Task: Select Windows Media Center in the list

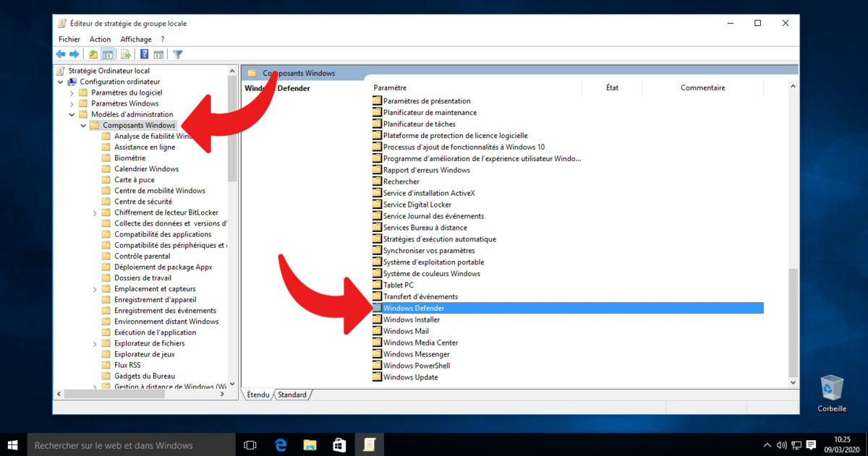Action: tap(420, 343)
